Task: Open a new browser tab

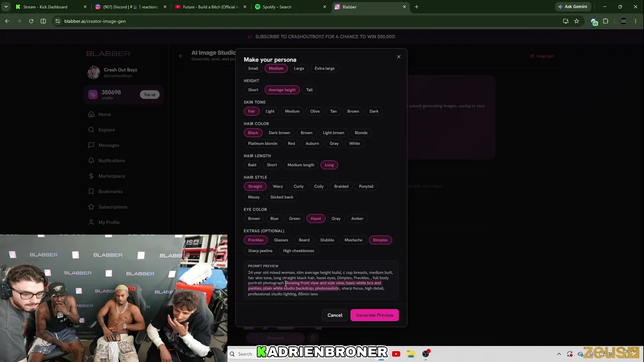Action: (x=417, y=7)
